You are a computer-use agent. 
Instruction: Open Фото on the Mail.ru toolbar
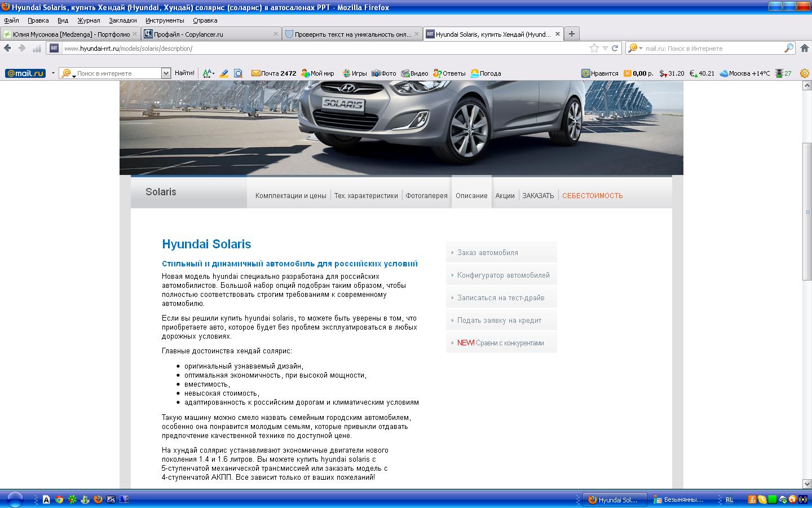[x=383, y=73]
